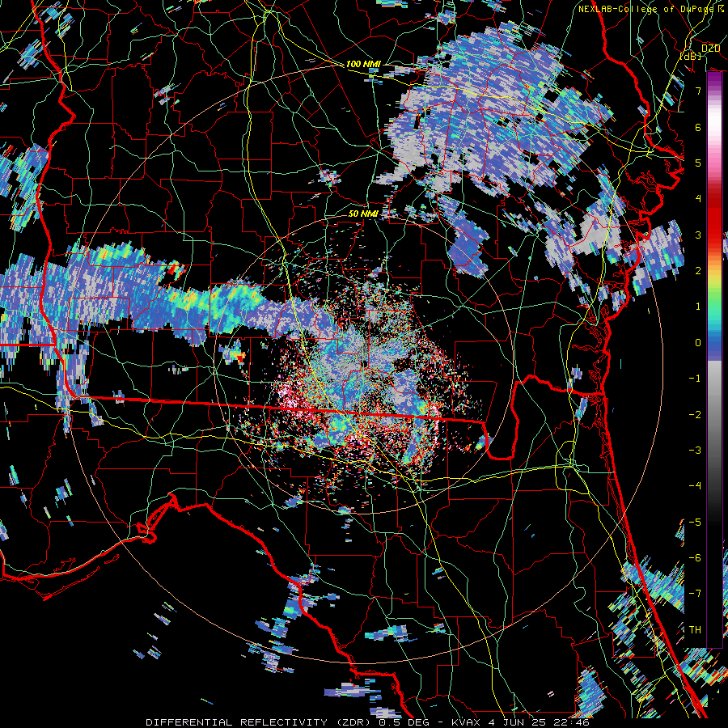The width and height of the screenshot is (728, 728).
Task: Click the '5' value on color scale
Action: [698, 163]
